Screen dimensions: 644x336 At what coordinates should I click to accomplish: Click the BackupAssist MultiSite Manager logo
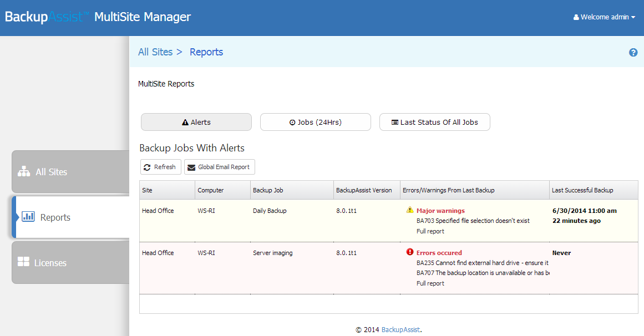(98, 17)
